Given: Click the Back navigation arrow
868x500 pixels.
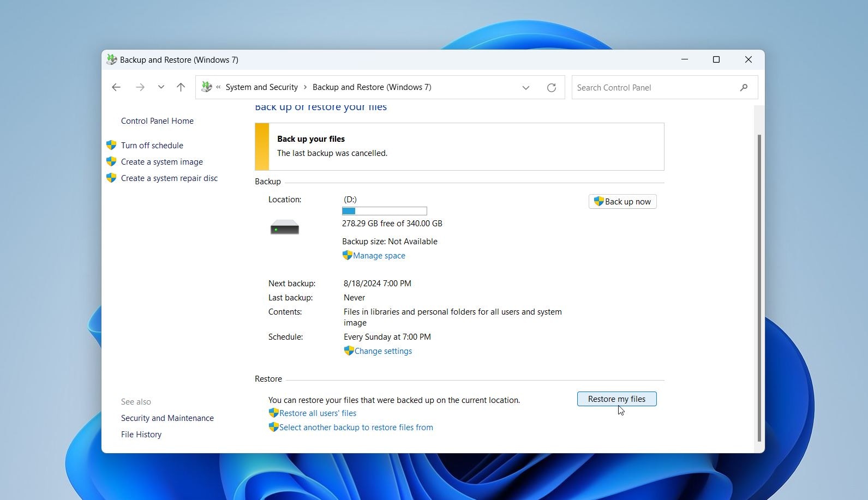Looking at the screenshot, I should pos(116,87).
